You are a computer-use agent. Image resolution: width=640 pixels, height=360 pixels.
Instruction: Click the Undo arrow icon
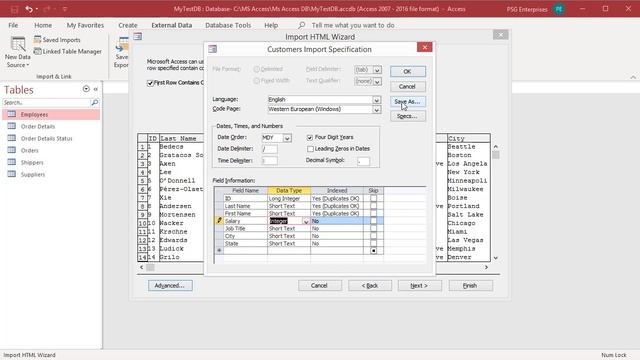(29, 9)
